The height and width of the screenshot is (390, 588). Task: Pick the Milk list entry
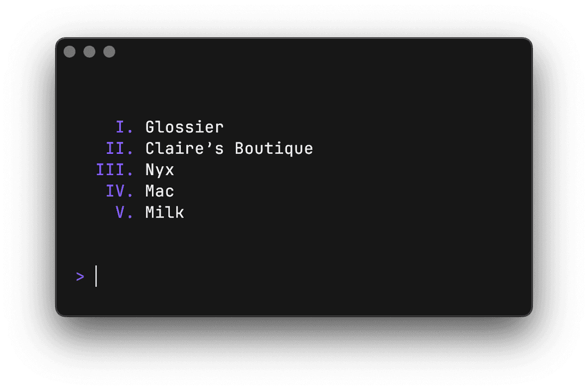coord(164,212)
